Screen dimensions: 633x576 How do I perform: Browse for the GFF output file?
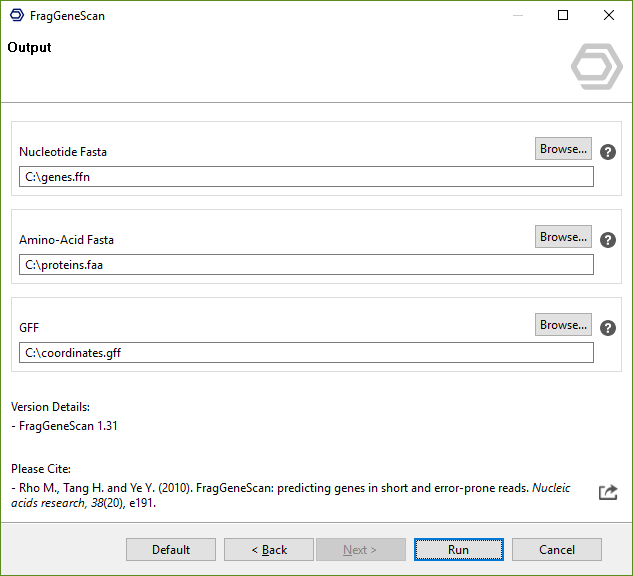click(x=563, y=325)
